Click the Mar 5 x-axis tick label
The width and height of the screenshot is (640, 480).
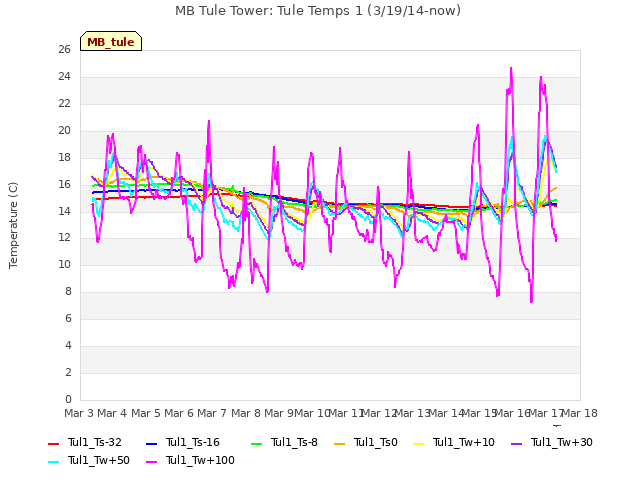146,413
